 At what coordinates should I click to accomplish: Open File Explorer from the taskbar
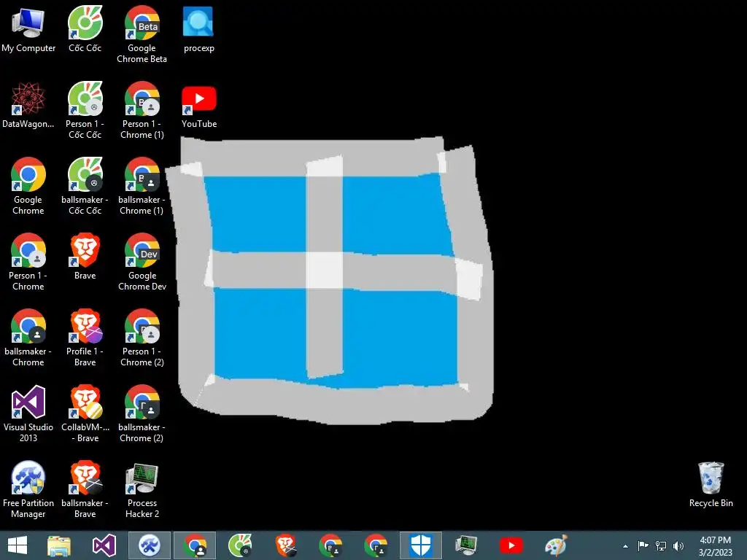[x=59, y=545]
